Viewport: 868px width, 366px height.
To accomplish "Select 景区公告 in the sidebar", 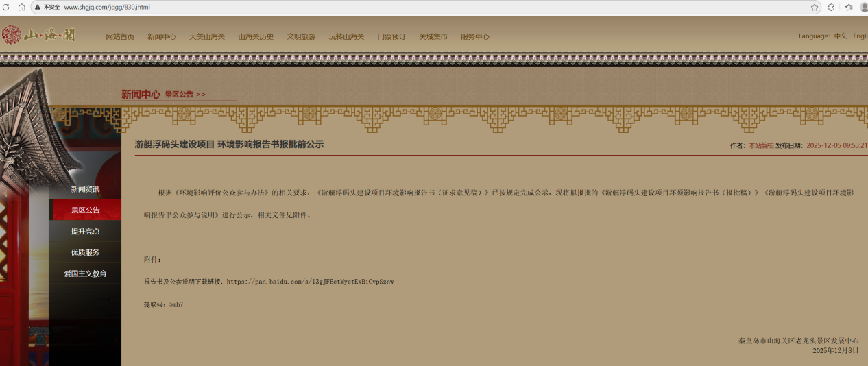I will click(85, 210).
